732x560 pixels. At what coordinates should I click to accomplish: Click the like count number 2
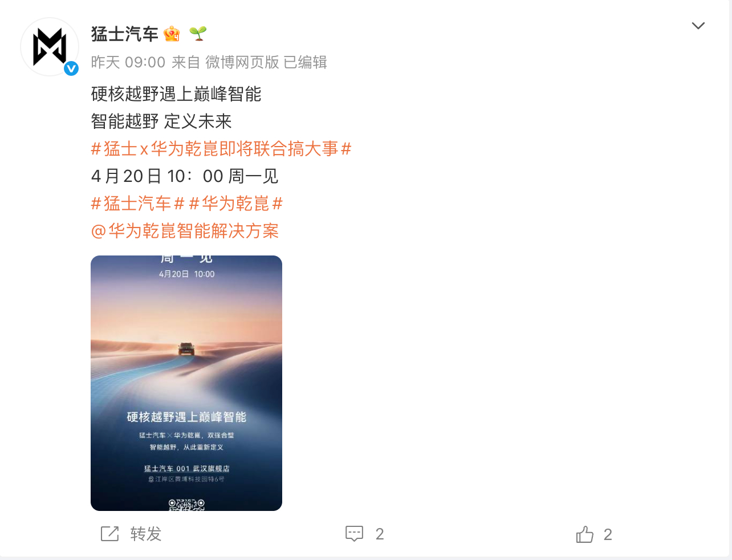608,534
